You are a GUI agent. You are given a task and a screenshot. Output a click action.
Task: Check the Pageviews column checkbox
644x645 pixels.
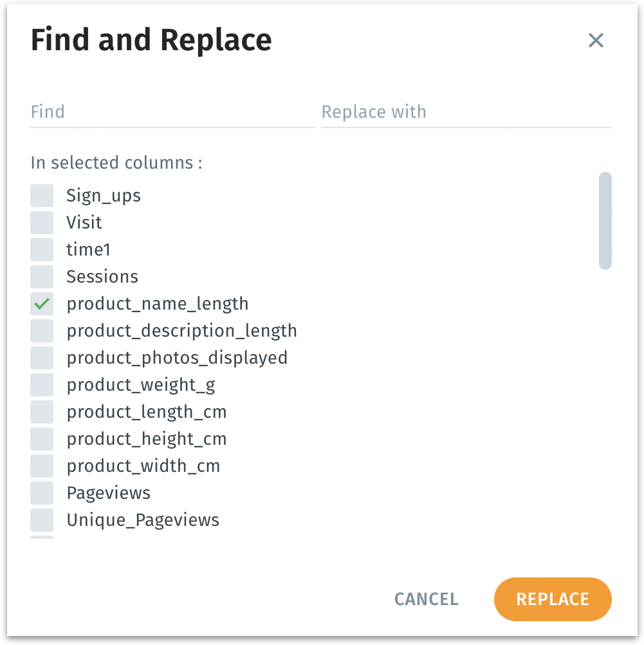tap(42, 493)
